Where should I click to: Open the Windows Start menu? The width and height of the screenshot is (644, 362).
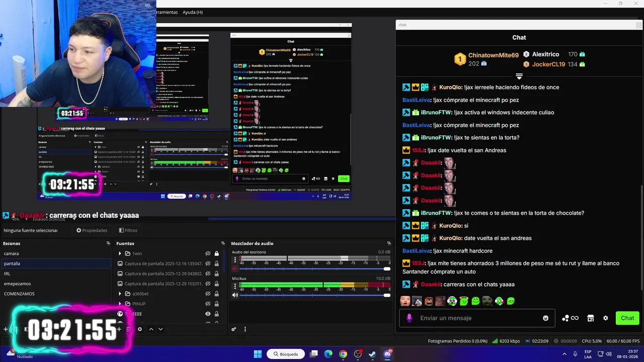[258, 354]
